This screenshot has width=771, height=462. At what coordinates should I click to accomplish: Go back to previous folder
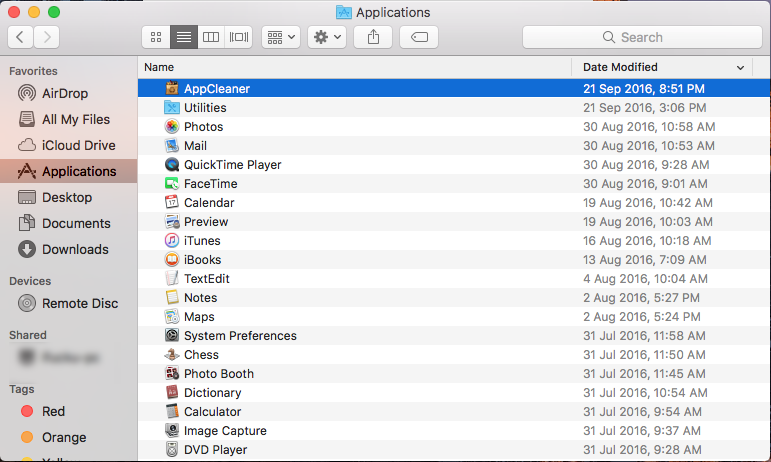click(x=20, y=37)
